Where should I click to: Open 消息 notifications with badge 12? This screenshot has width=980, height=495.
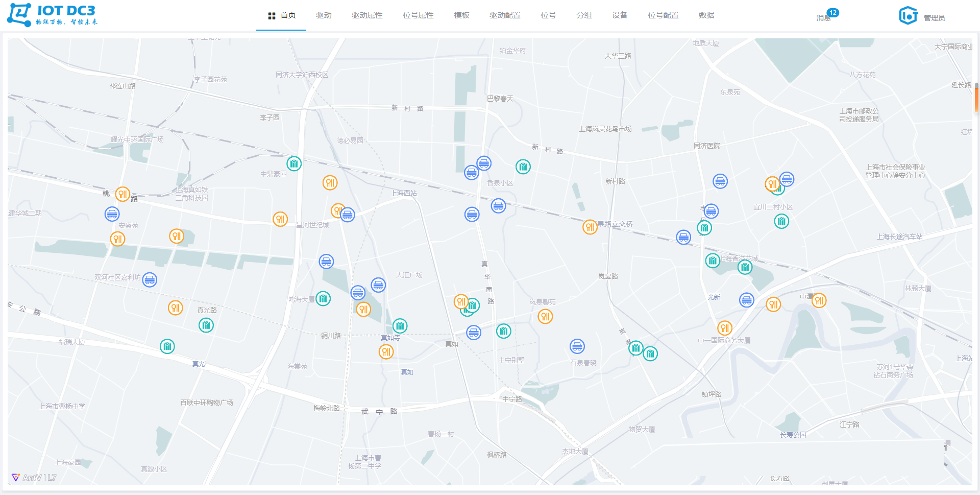[x=824, y=17]
